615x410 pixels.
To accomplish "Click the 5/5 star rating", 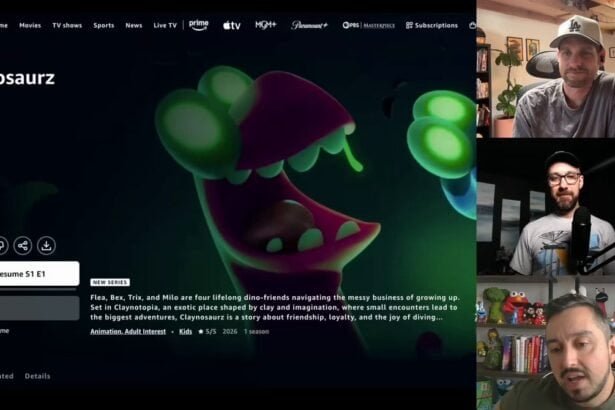I will coord(207,332).
